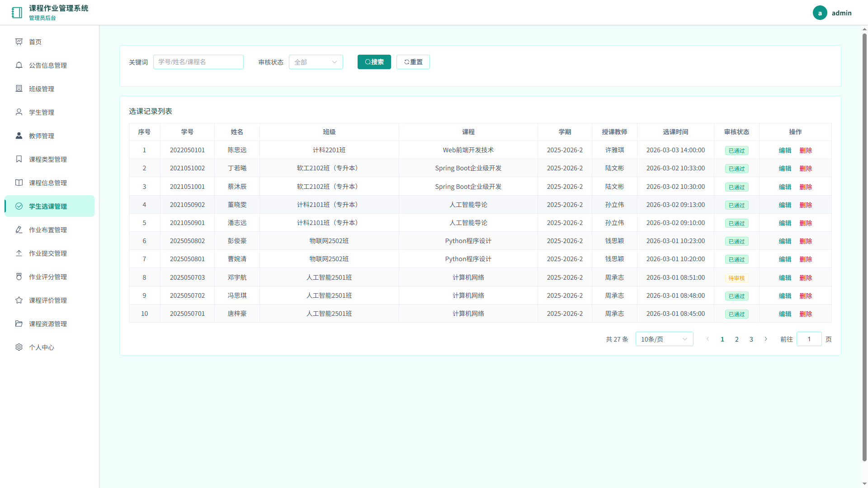Click the 待审核 status tag for 邓宇航
The height and width of the screenshot is (488, 868).
tap(736, 278)
